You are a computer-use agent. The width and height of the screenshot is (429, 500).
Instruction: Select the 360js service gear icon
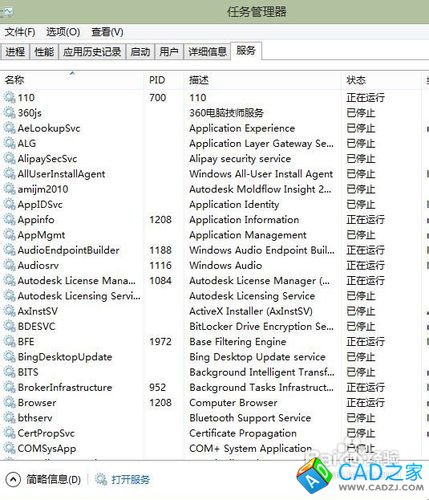pos(9,113)
